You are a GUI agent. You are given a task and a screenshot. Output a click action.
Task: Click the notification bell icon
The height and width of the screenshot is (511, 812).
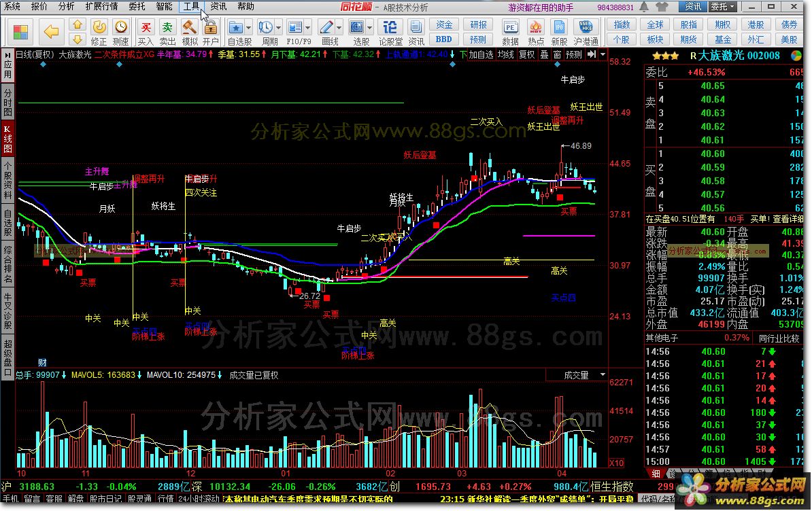coord(644,7)
